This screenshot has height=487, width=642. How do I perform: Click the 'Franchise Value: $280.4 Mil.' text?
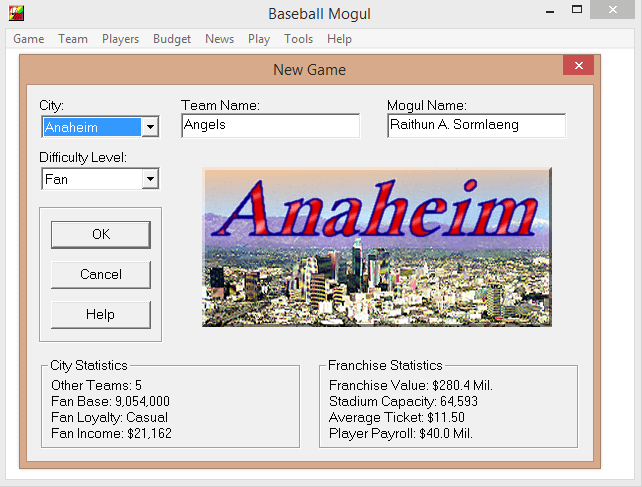click(411, 385)
